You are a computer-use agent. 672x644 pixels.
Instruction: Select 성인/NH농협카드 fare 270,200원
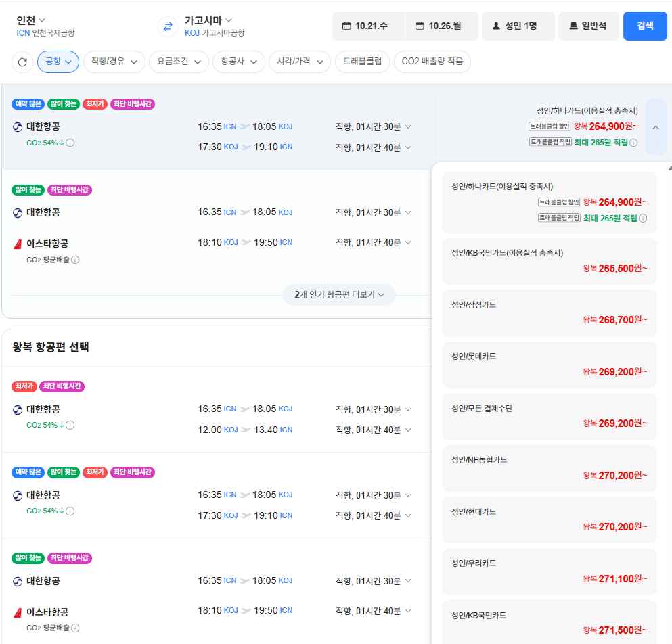[550, 468]
